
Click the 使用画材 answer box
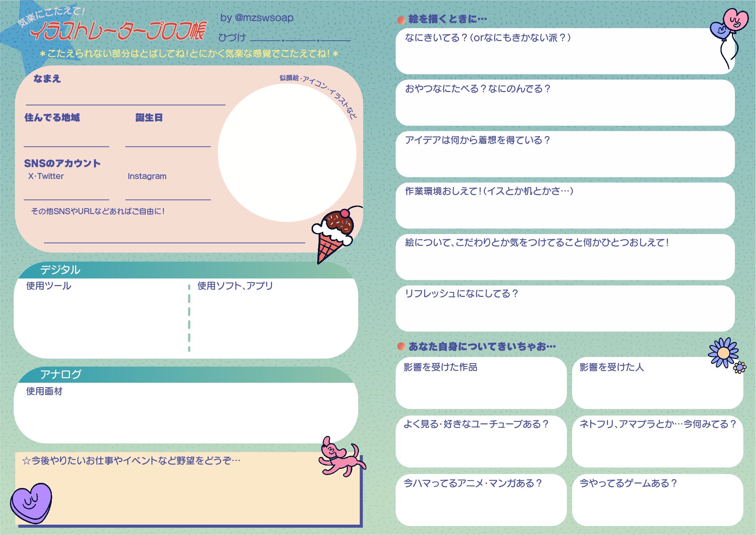click(186, 413)
